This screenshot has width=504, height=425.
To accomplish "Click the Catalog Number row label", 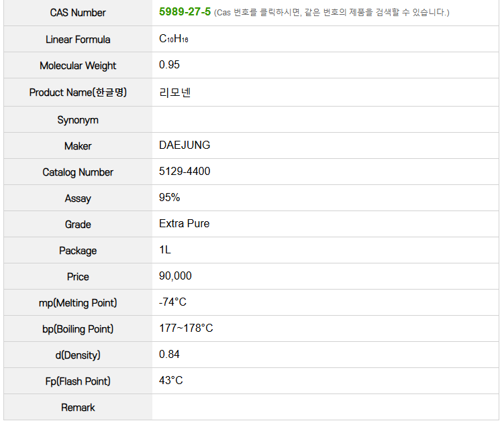I will point(78,172).
